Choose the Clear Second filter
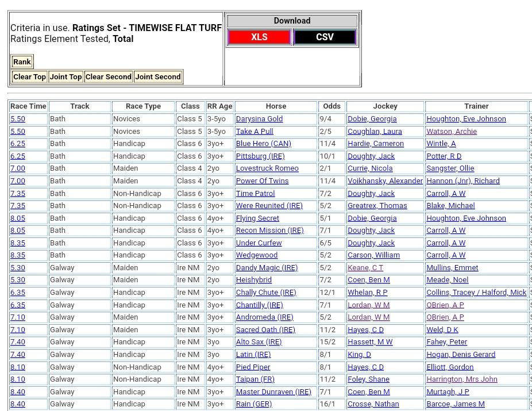 click(x=109, y=77)
